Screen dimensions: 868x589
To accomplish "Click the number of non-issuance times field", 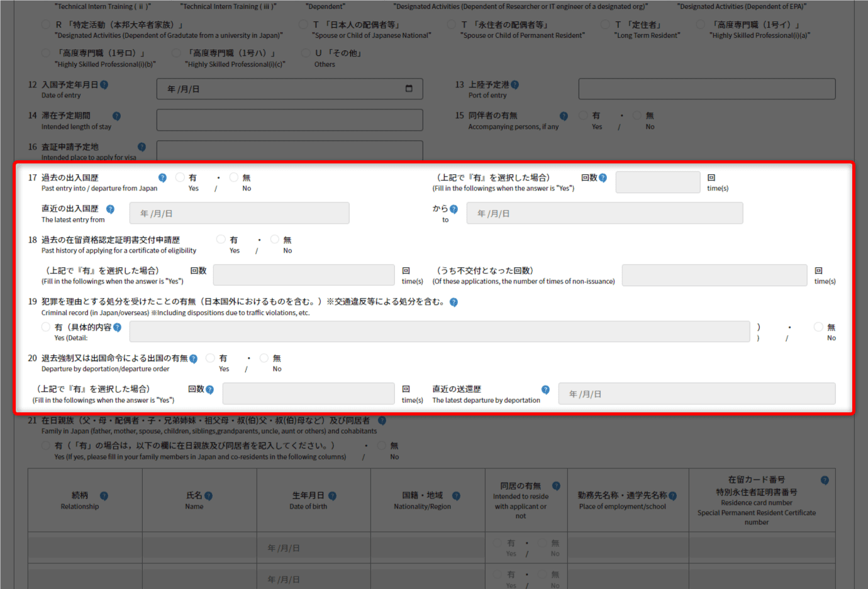I will tap(714, 275).
